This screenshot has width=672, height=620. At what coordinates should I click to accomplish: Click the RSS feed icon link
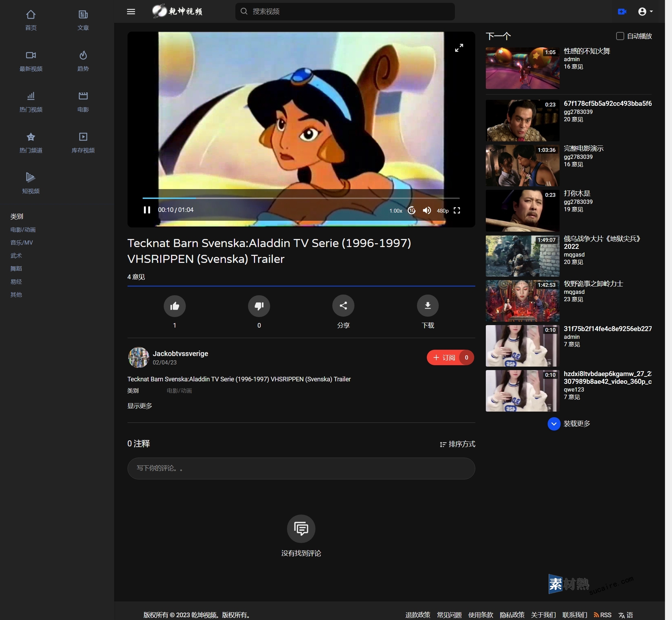(602, 615)
